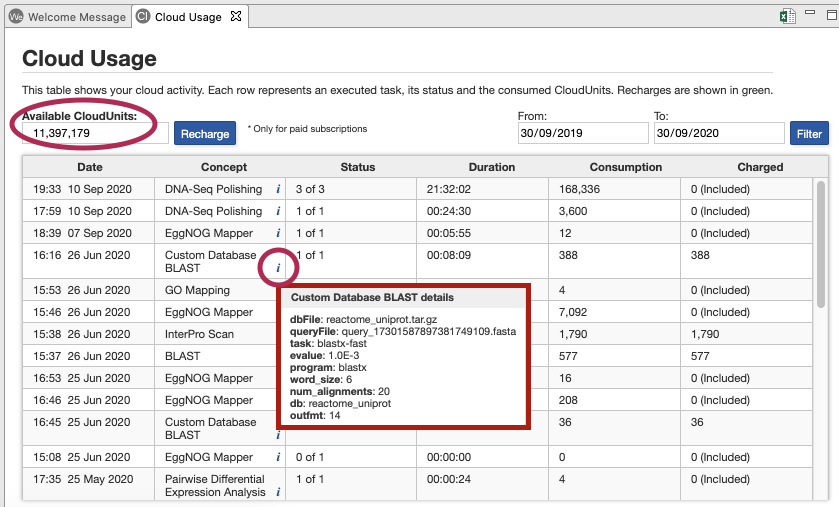Image resolution: width=839 pixels, height=507 pixels.
Task: Click the InterPro Scan concept cell
Action: click(220, 334)
